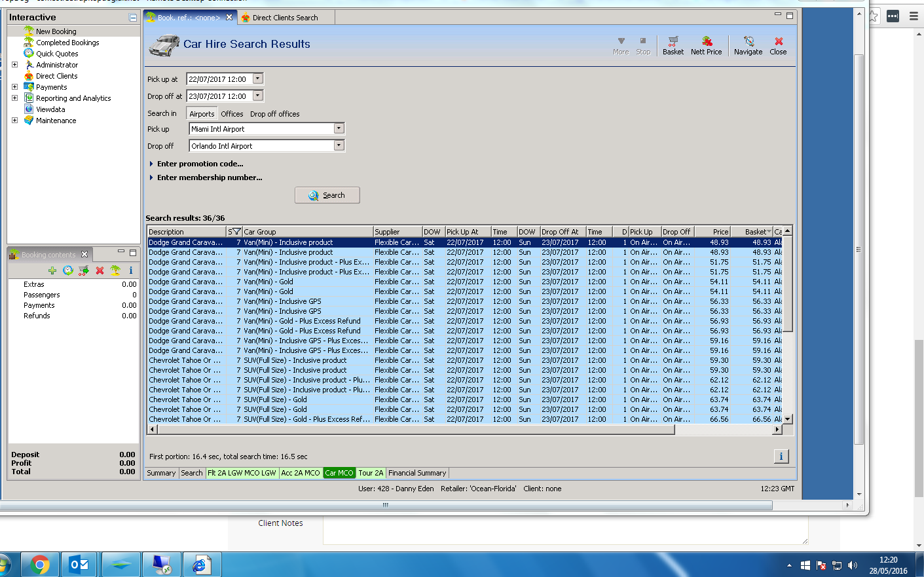
Task: Select the Offices search option
Action: [232, 114]
